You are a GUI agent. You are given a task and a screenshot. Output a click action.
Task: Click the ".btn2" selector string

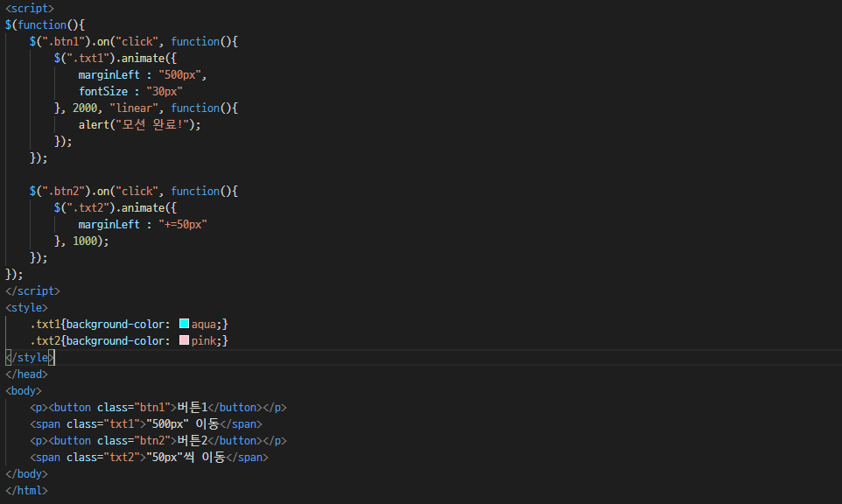click(63, 191)
